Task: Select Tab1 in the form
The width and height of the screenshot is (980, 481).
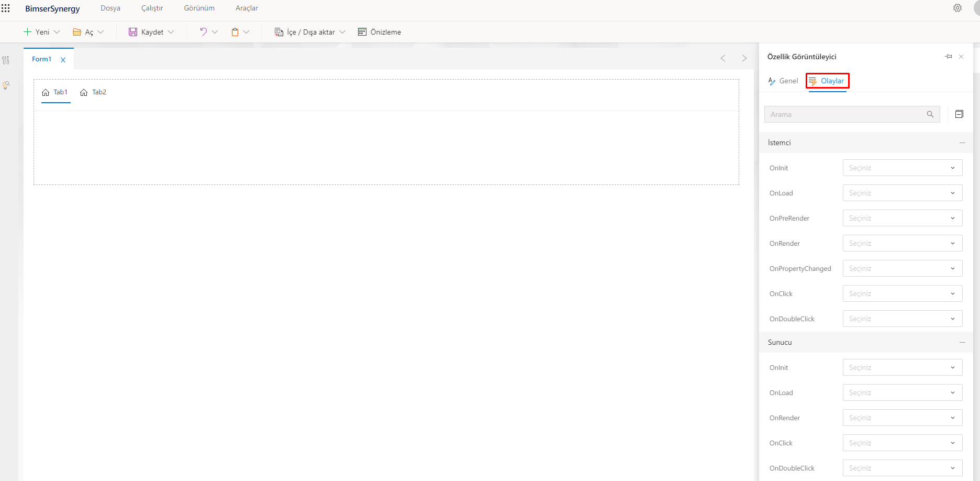Action: point(55,92)
